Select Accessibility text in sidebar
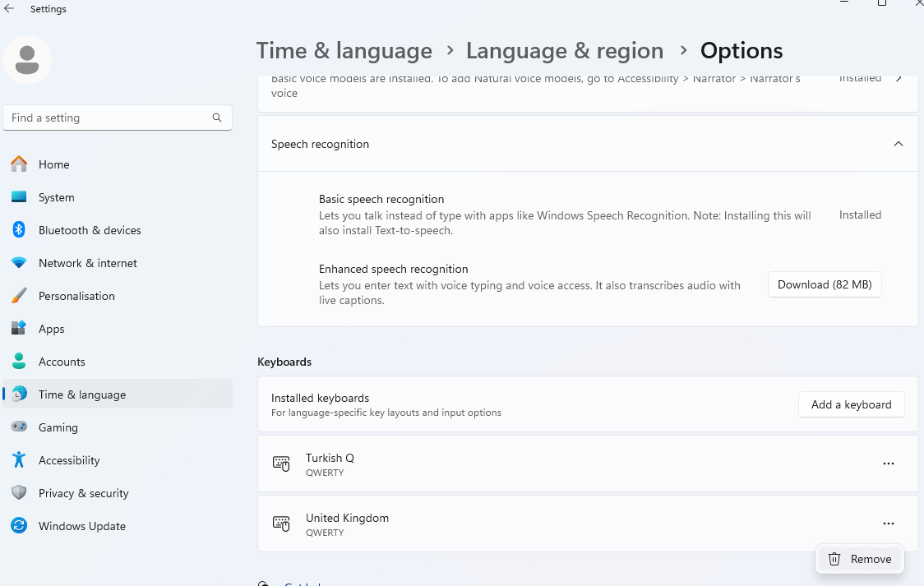This screenshot has height=586, width=924. [69, 460]
